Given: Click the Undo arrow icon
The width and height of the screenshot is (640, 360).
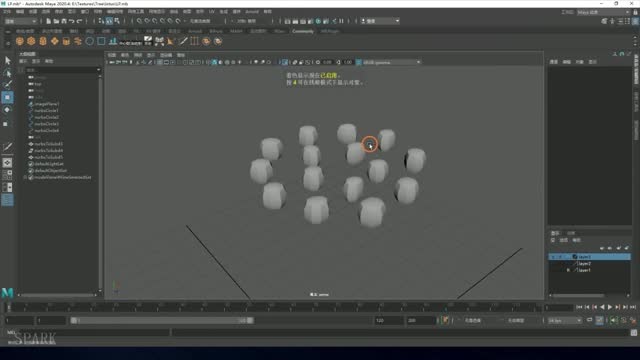Looking at the screenshot, I should click(x=71, y=21).
